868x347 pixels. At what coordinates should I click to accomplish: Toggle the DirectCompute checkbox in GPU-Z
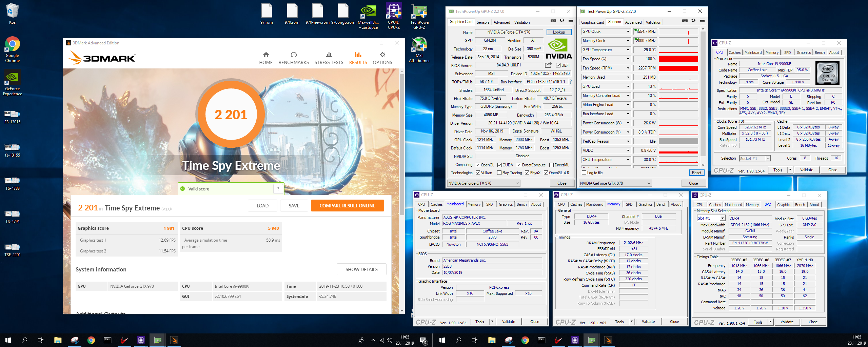pos(519,165)
